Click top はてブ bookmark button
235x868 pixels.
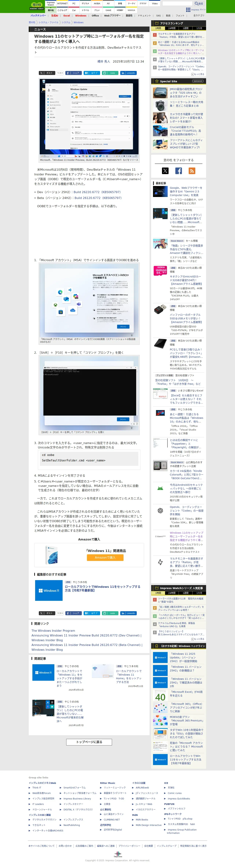tap(92, 73)
